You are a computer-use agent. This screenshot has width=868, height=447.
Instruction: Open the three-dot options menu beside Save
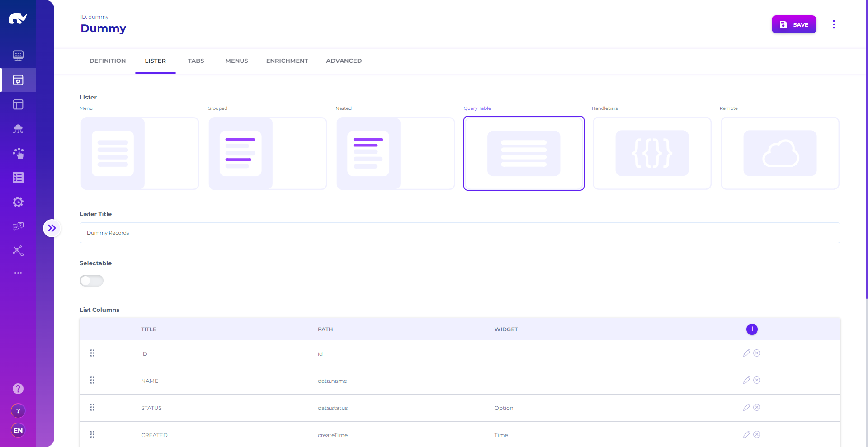click(834, 24)
